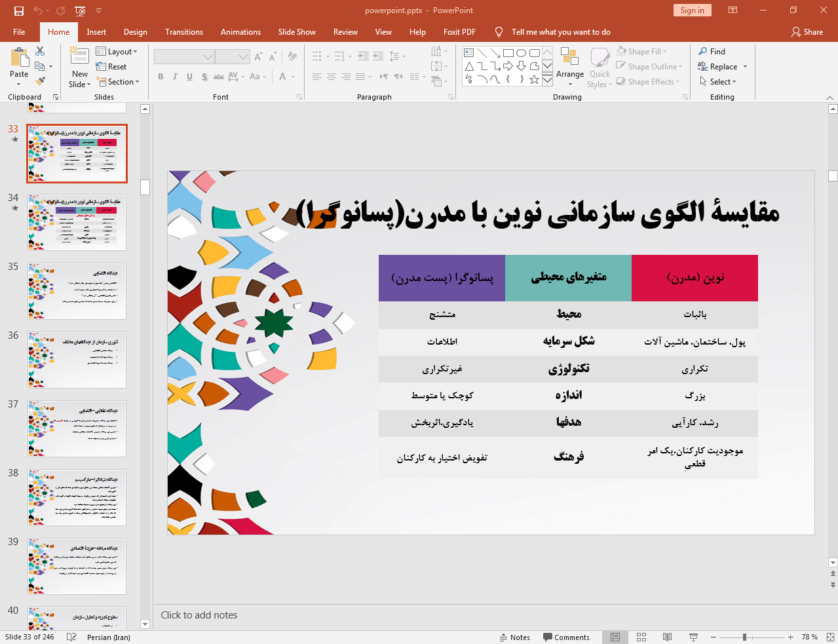Toggle Bold formatting

pyautogui.click(x=161, y=77)
